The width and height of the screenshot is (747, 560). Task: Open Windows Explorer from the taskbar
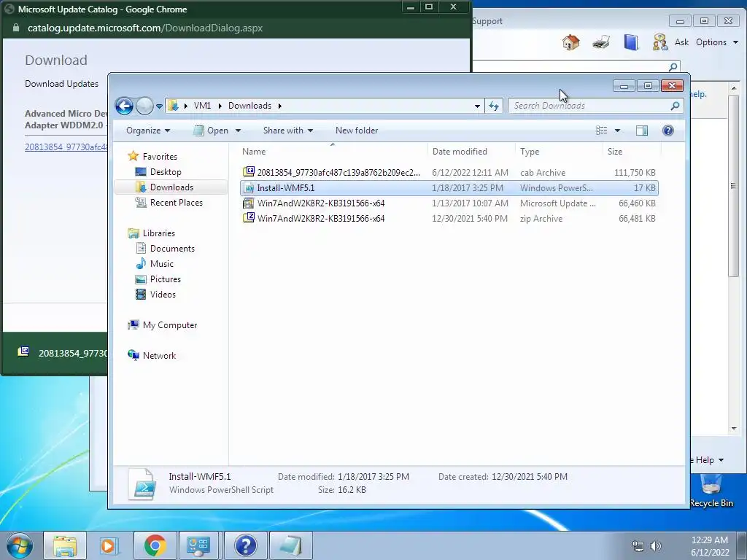pos(65,545)
